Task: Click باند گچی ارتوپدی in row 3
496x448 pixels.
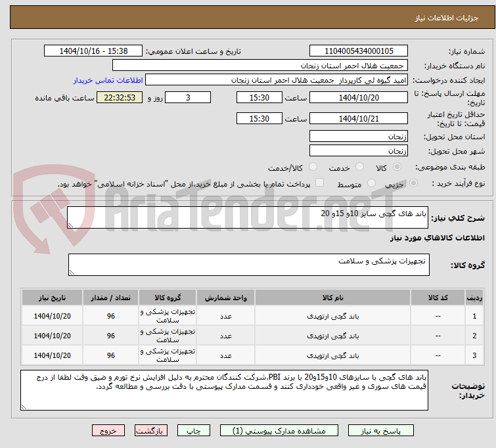Action: pyautogui.click(x=333, y=355)
